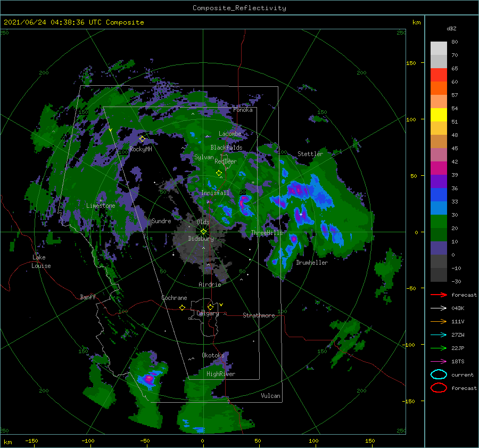Screen dimensions: 479x448
Task: Click the yellow diamond marker above Calgary label
Action: 210,307
